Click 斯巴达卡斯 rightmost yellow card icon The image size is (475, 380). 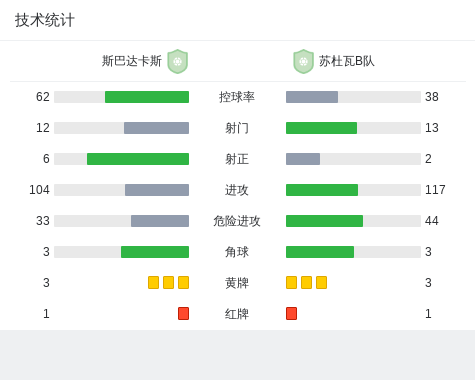coord(183,282)
